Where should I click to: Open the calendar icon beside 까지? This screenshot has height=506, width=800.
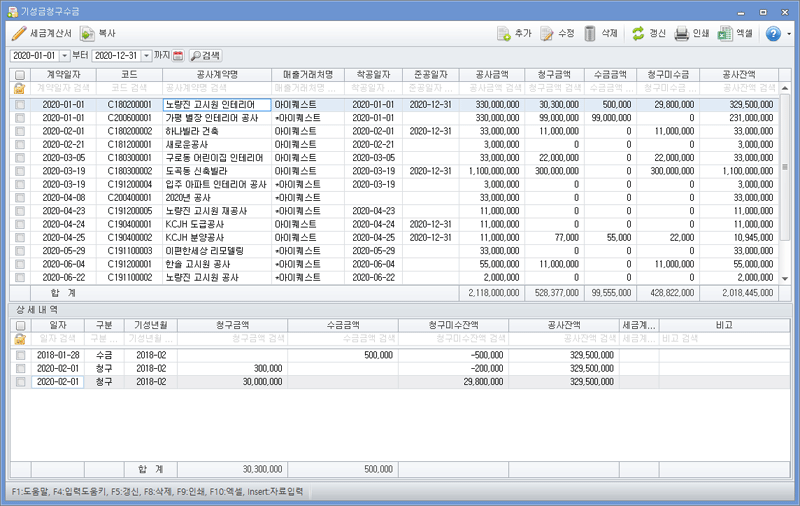(x=178, y=55)
